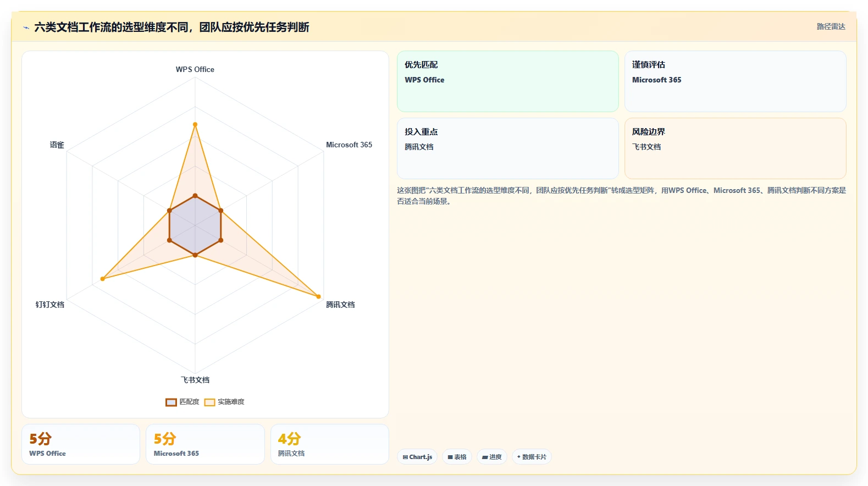Click the 实施难度 data point on 腾讯文档 axis
The image size is (868, 486).
click(x=319, y=297)
